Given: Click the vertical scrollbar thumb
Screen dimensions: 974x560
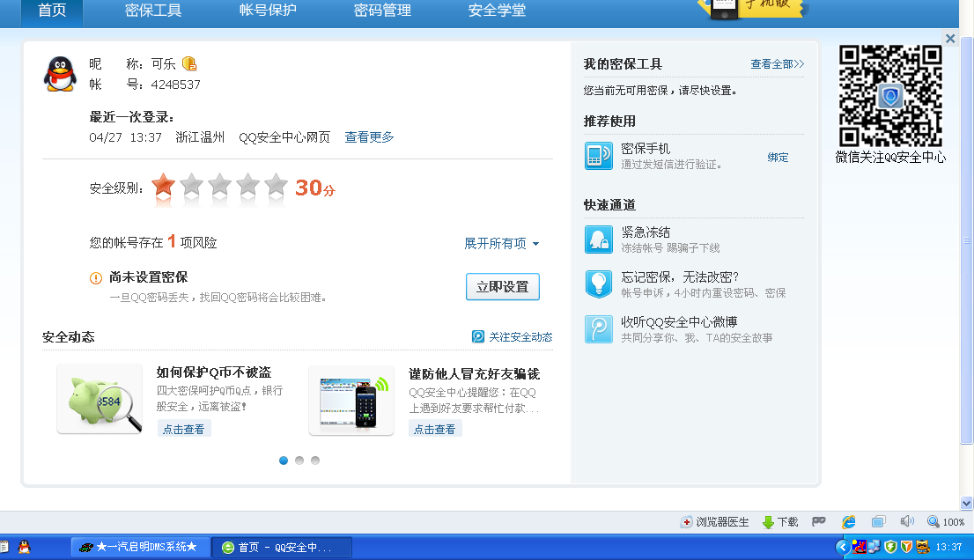Looking at the screenshot, I should (967, 240).
